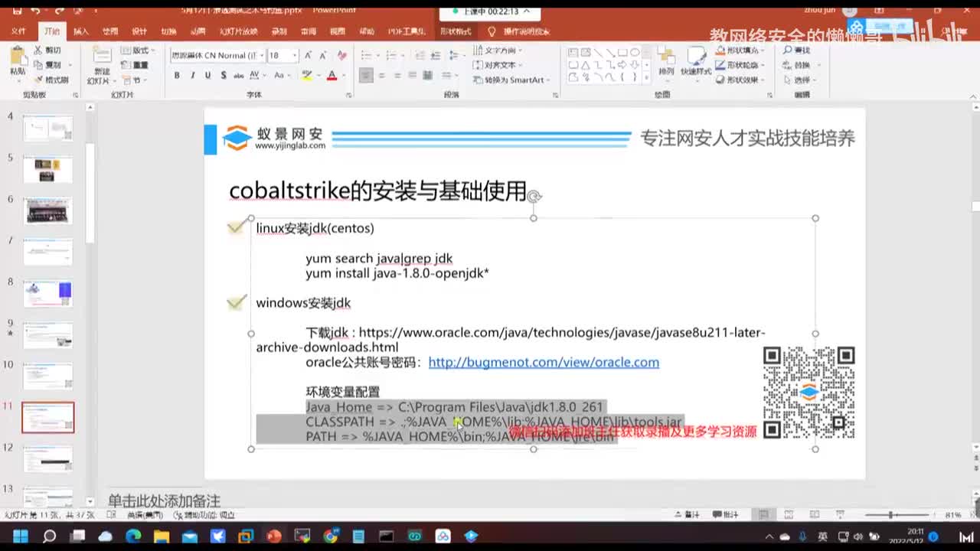Viewport: 980px width, 551px height.
Task: Open Align Text (对齐文本) dropdown
Action: click(498, 65)
